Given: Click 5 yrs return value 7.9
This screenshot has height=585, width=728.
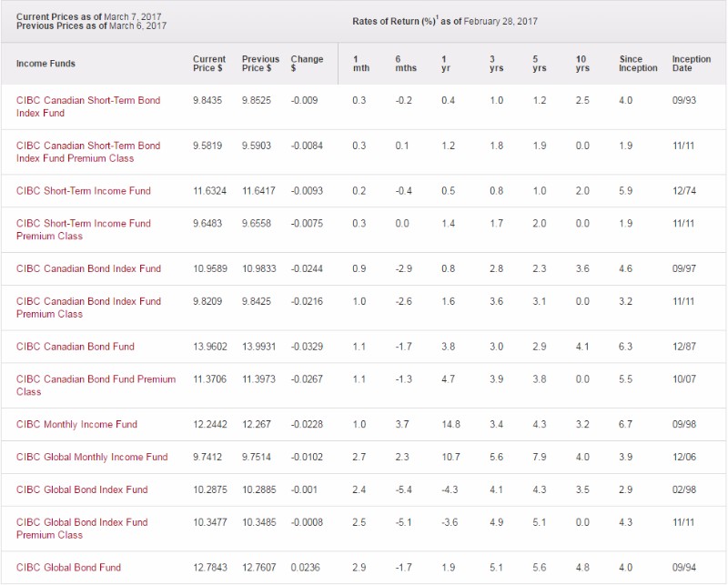Looking at the screenshot, I should click(540, 458).
